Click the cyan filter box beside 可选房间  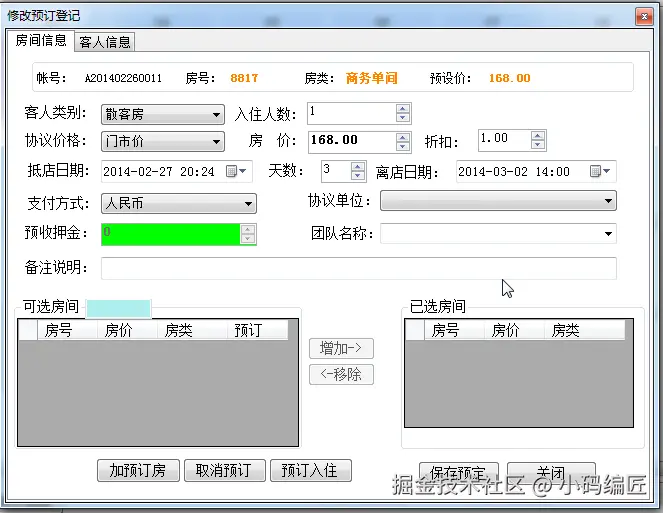[118, 308]
